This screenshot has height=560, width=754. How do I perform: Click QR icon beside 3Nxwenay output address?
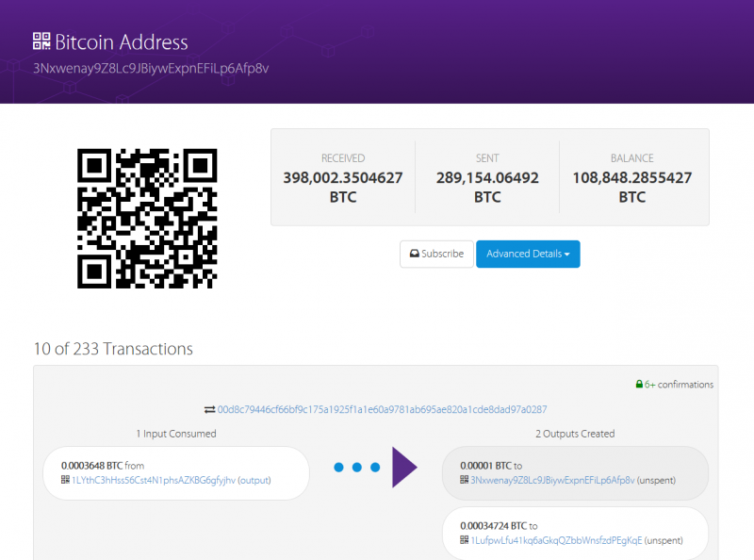tap(464, 480)
